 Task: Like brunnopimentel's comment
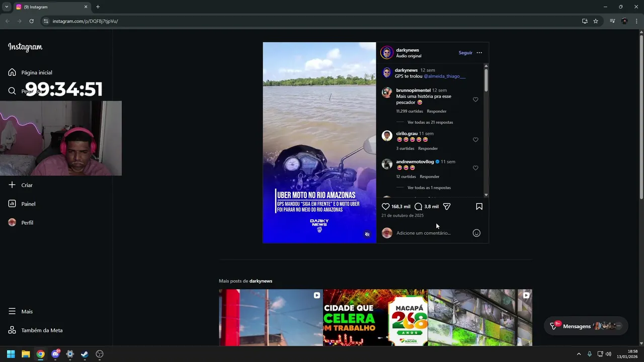pos(475,100)
